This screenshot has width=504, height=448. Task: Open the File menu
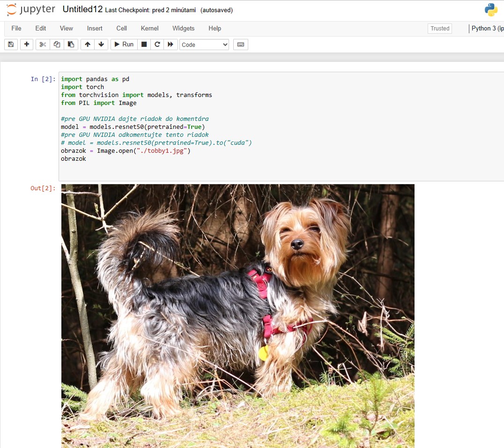(16, 28)
